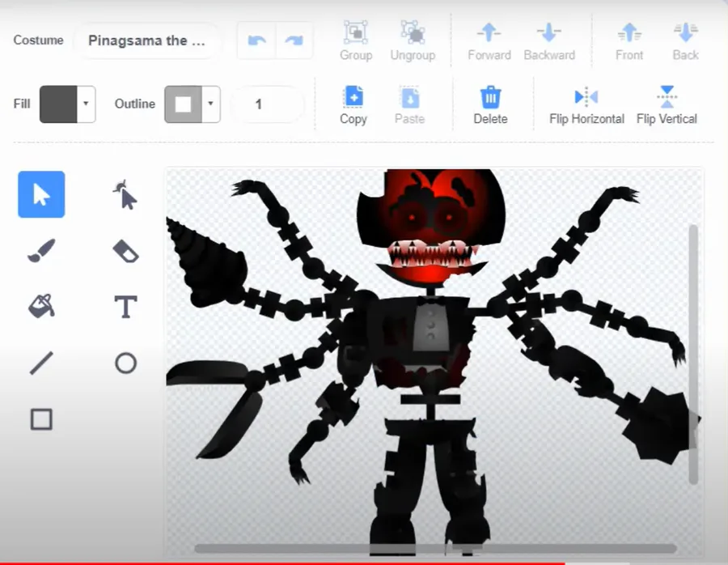The height and width of the screenshot is (565, 728).
Task: Bring selection to Front
Action: pyautogui.click(x=629, y=41)
